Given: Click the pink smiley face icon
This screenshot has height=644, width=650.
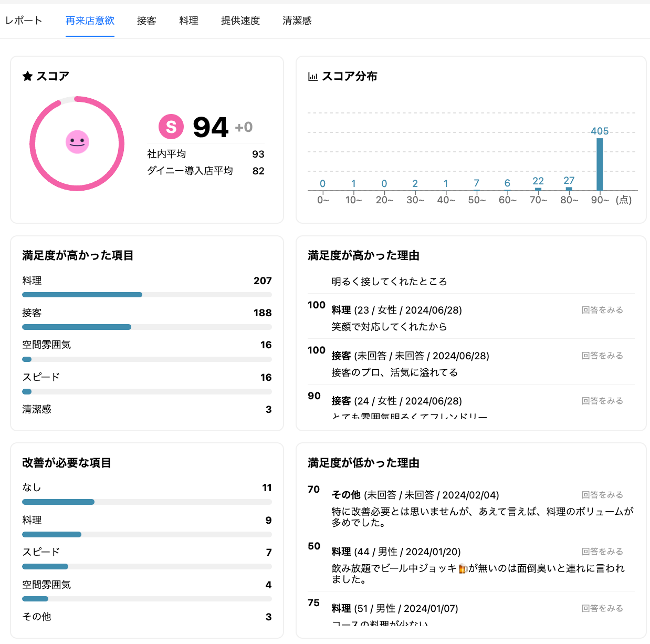Looking at the screenshot, I should pyautogui.click(x=77, y=142).
